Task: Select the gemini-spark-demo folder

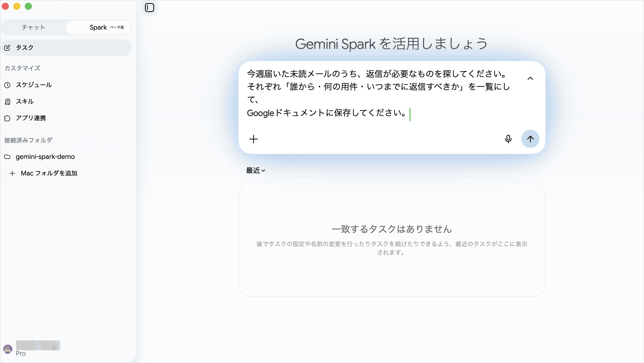Action: (x=66, y=157)
